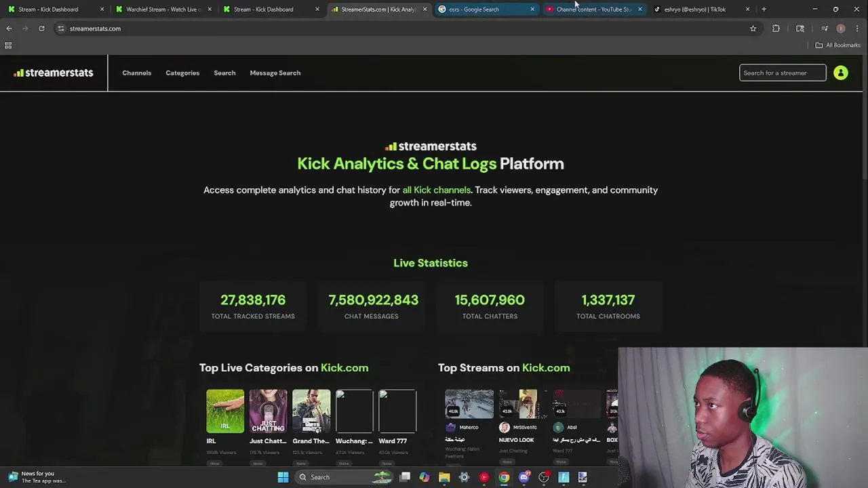Image resolution: width=868 pixels, height=488 pixels.
Task: Open the All Bookmarks folder
Action: pos(838,45)
